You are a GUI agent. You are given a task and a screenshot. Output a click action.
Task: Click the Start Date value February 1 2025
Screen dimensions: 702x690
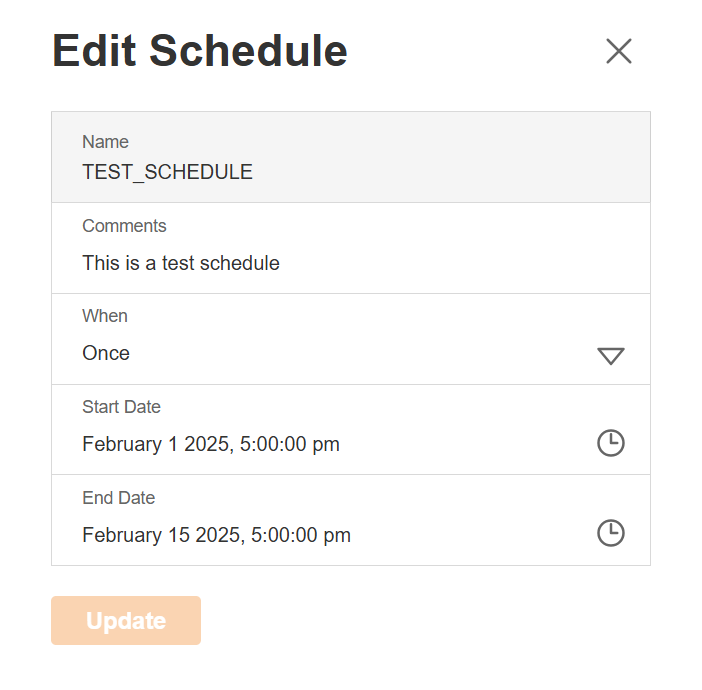click(211, 444)
